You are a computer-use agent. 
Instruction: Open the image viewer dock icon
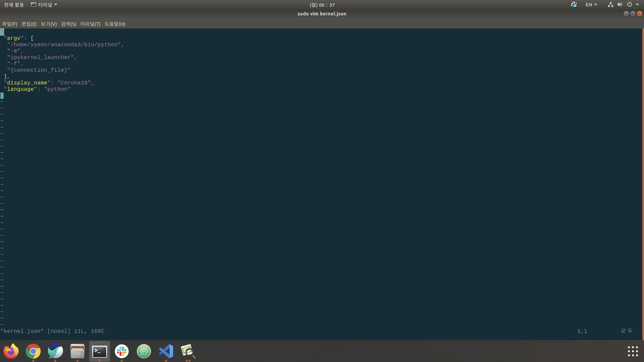[188, 351]
